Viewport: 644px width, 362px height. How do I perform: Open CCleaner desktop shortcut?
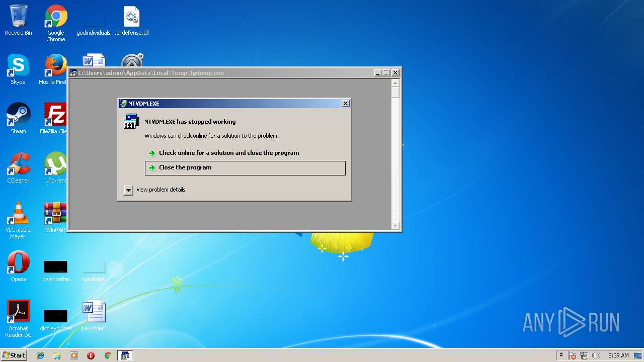click(x=18, y=168)
